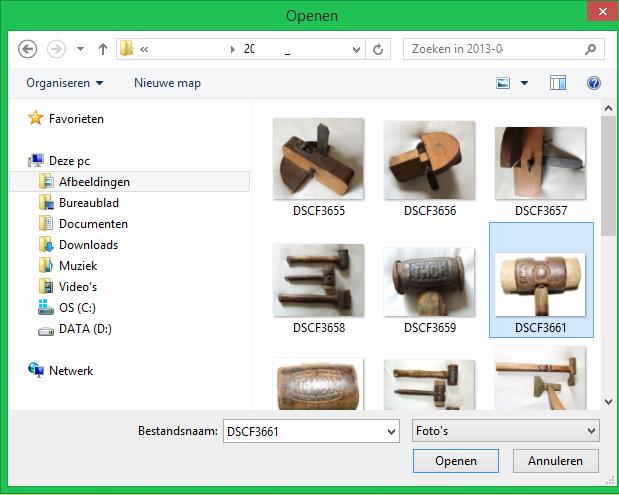Create a folder with Nieuwe map

167,83
